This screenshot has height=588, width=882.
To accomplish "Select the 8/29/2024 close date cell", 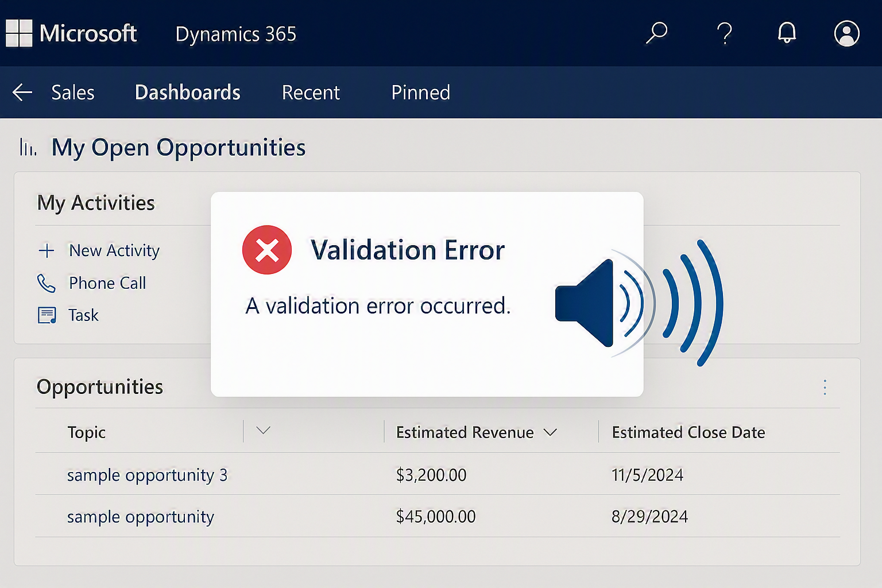I will (x=649, y=517).
